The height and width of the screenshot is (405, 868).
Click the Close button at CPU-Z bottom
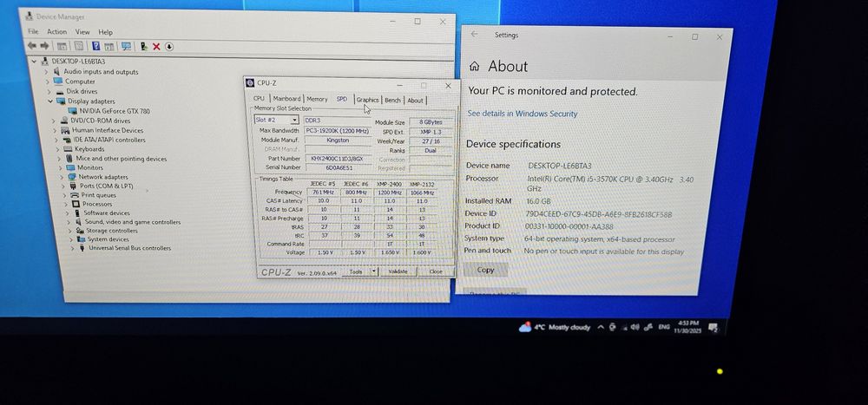(x=436, y=271)
